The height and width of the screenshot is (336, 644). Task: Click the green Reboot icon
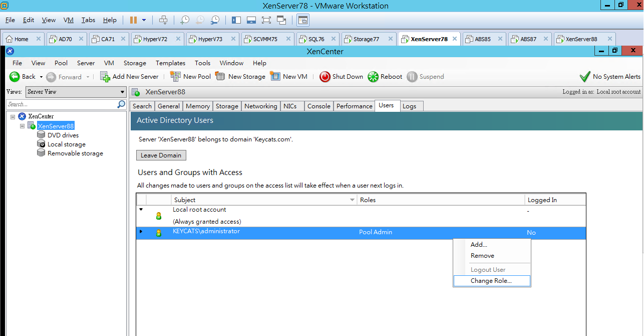(373, 77)
